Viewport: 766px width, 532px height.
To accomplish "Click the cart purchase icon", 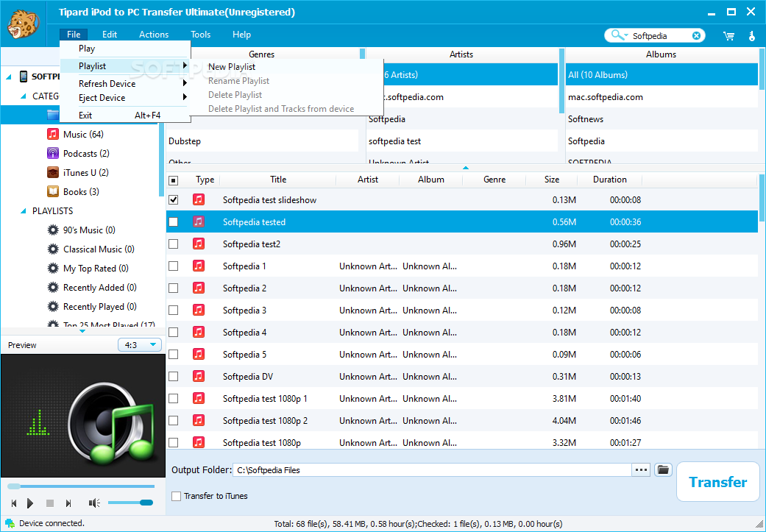I will point(729,35).
